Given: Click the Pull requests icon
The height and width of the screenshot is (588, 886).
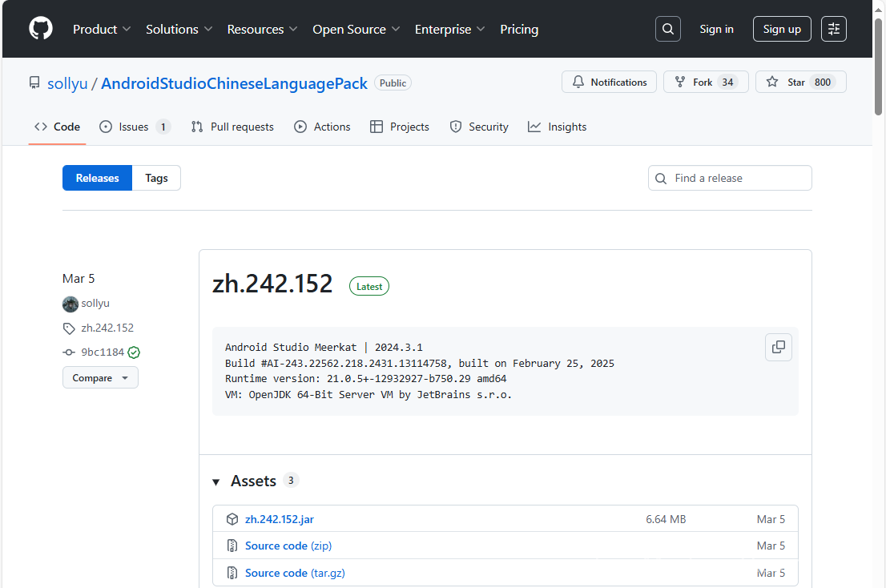Looking at the screenshot, I should click(x=196, y=127).
